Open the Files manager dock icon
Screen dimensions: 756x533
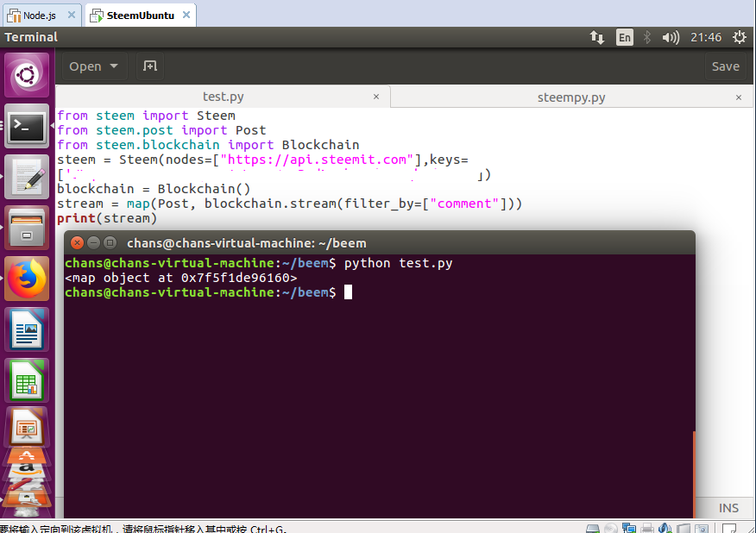coord(27,228)
